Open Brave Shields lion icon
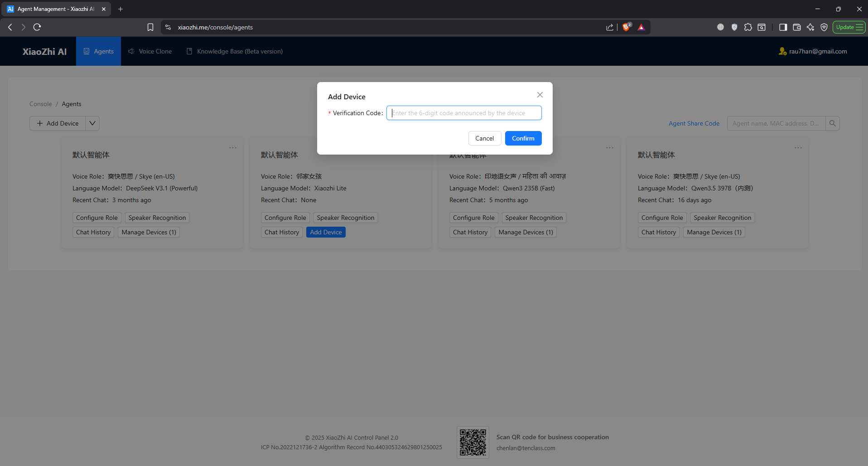This screenshot has height=466, width=868. coord(627,27)
